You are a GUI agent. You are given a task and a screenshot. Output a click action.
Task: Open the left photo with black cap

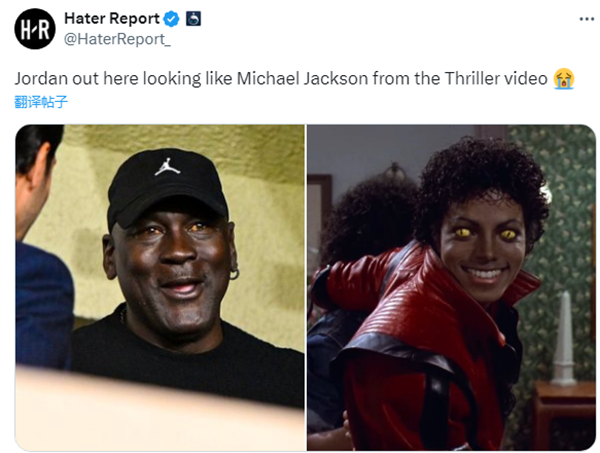point(160,287)
